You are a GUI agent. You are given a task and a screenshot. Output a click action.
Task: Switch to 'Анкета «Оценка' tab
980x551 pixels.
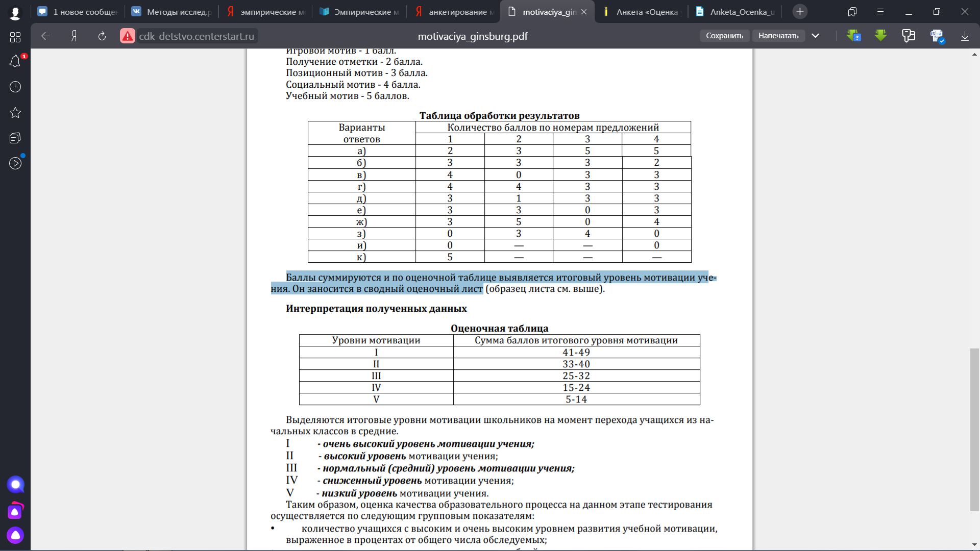click(641, 12)
